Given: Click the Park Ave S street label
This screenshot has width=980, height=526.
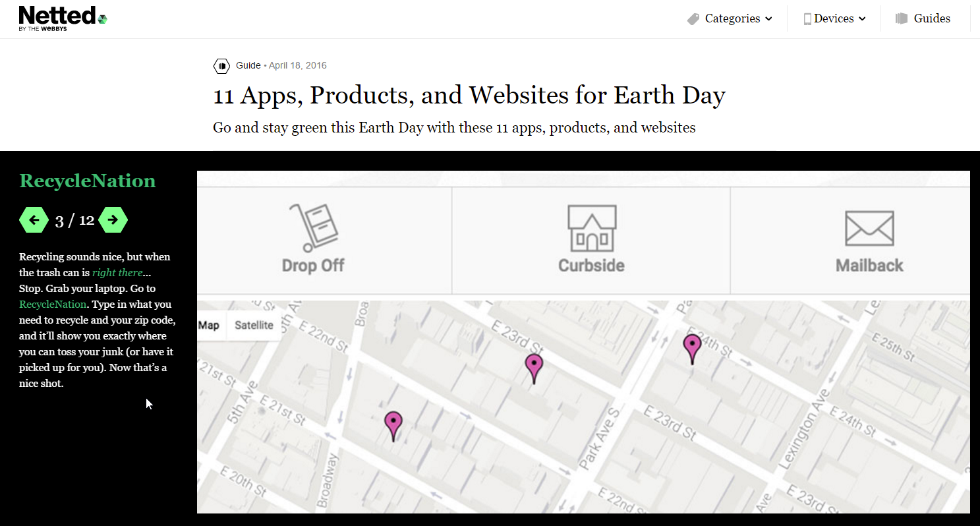Looking at the screenshot, I should click(598, 440).
